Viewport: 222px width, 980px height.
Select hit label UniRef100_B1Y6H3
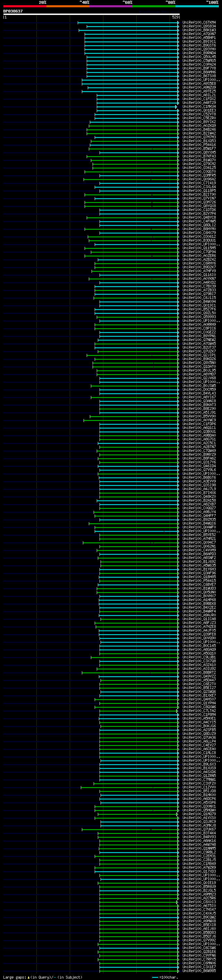coord(199,569)
